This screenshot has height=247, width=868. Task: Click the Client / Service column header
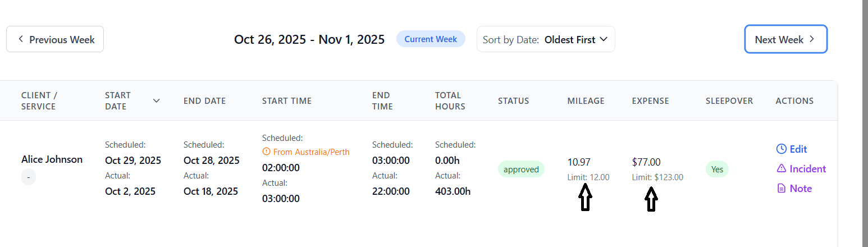tap(38, 101)
